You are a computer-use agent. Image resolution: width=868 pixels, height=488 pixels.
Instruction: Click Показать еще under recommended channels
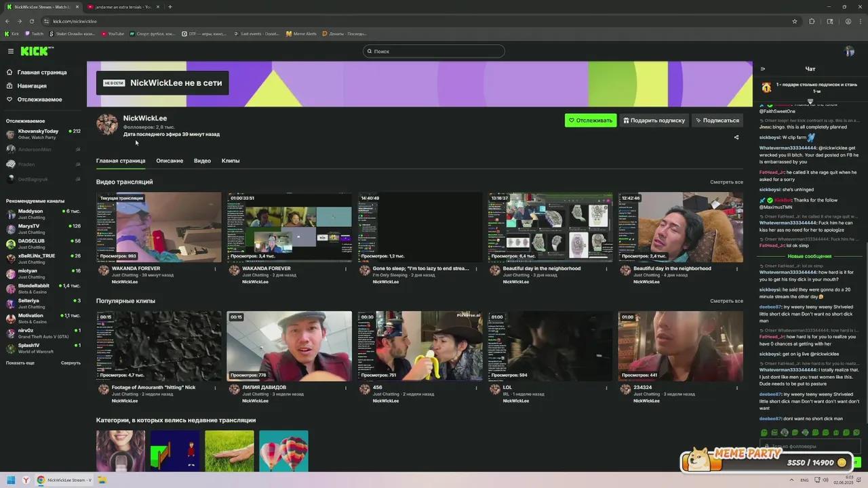pyautogui.click(x=20, y=363)
